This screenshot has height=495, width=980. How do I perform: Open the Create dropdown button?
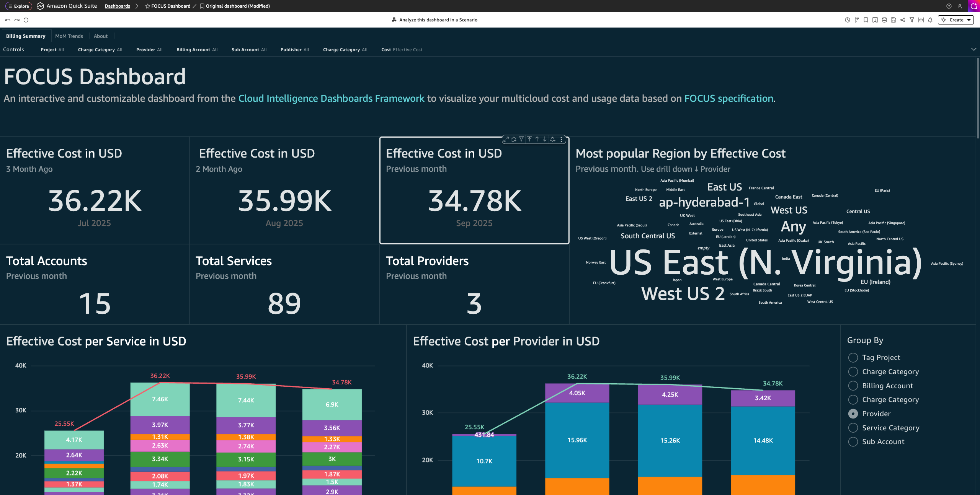pos(956,20)
